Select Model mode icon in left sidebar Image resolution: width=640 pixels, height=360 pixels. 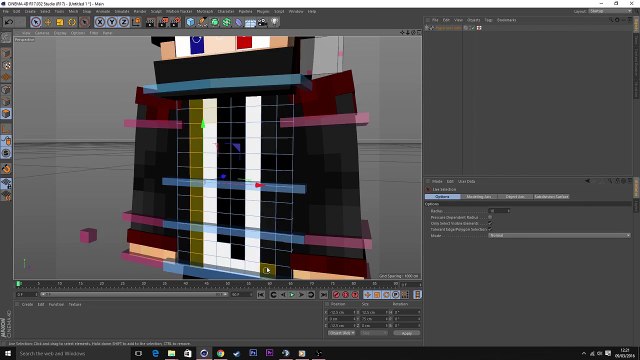[x=6, y=53]
